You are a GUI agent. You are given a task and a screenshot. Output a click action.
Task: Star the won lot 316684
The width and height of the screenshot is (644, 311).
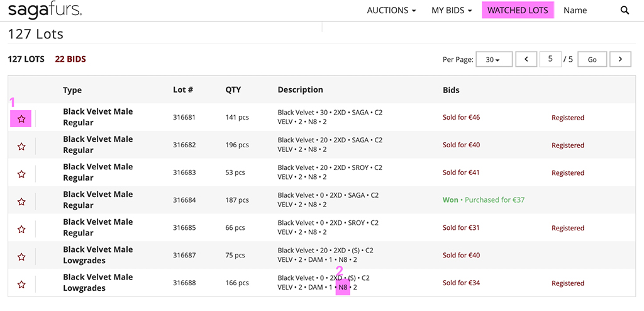click(x=21, y=201)
